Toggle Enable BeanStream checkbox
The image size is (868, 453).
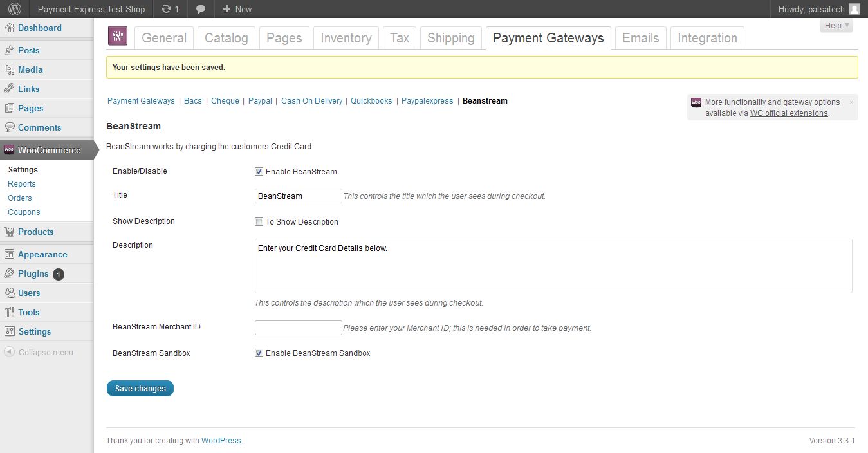point(259,171)
